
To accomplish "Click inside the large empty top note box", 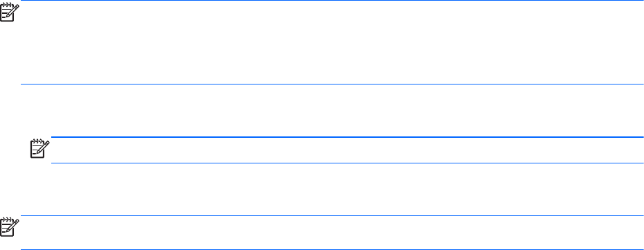I will (332, 42).
